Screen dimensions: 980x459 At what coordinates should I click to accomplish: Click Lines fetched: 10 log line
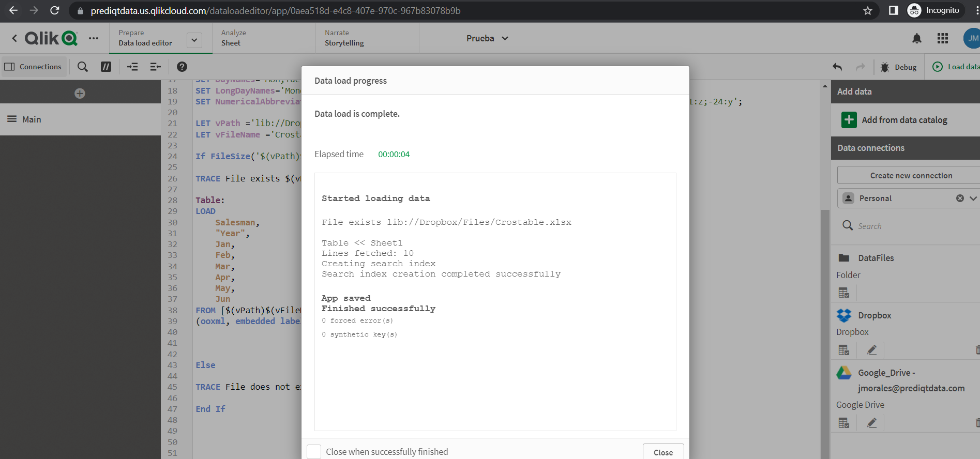368,253
